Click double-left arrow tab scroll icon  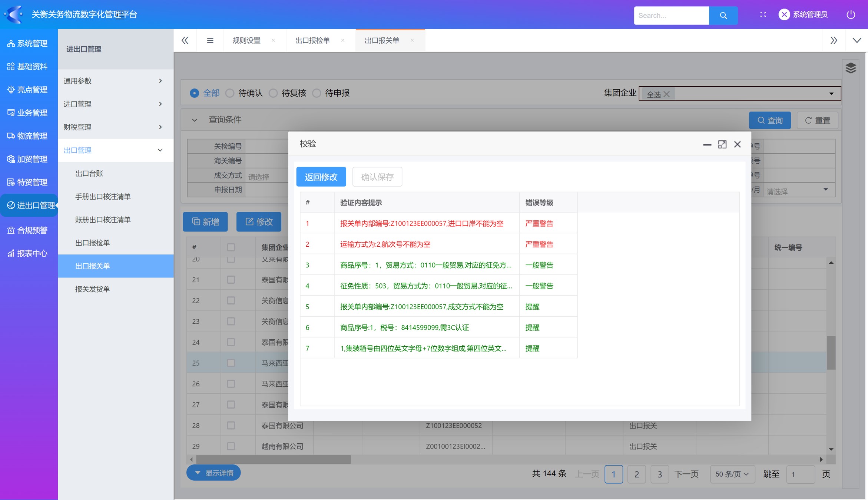[185, 40]
